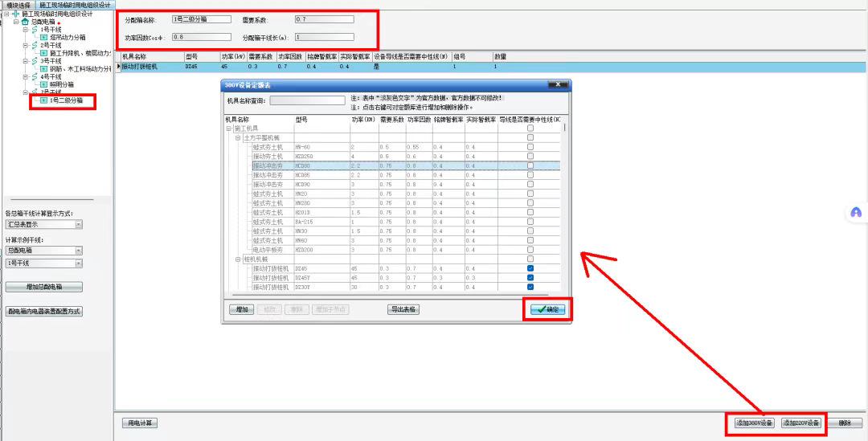This screenshot has height=441, width=868.
Task: Click the blue assistant icon on right edge
Action: (x=856, y=212)
